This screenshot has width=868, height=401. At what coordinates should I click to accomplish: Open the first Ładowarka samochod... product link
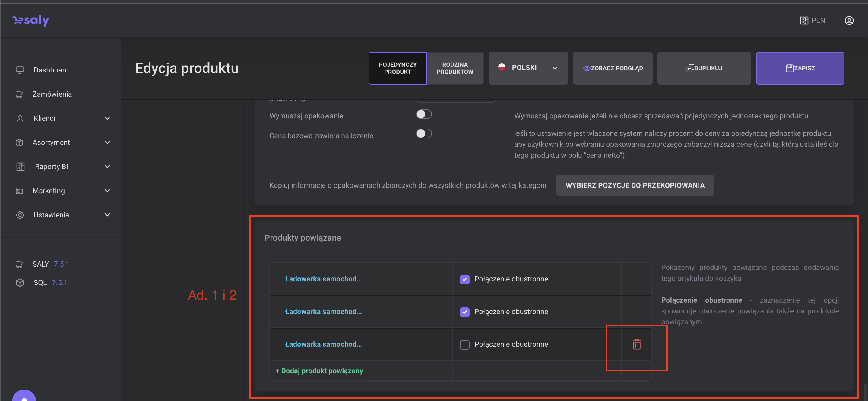[323, 279]
